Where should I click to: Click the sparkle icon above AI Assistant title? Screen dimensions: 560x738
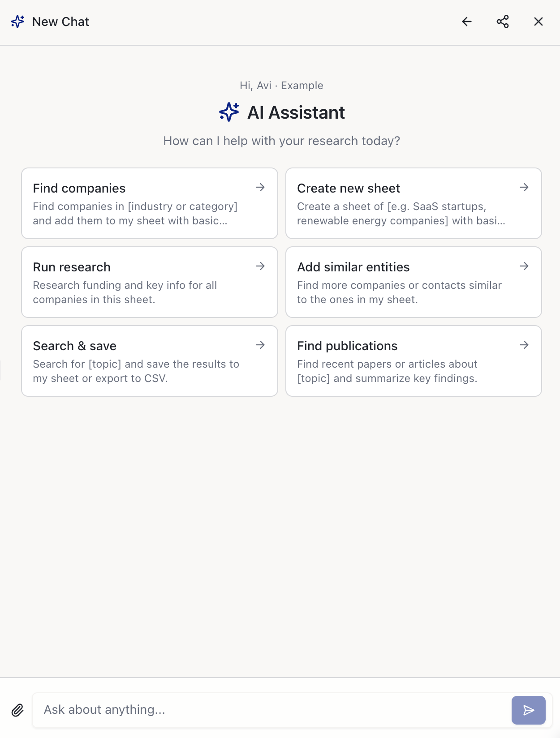pyautogui.click(x=228, y=112)
